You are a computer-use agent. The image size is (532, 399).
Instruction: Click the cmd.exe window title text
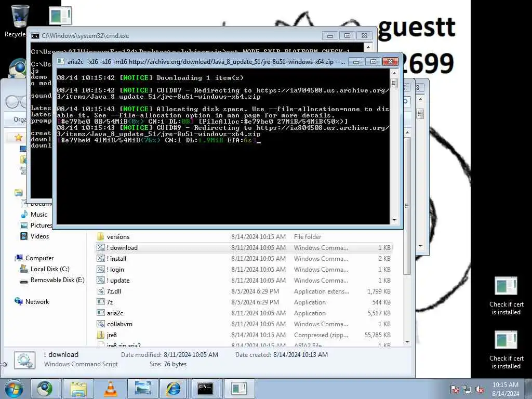coord(85,36)
